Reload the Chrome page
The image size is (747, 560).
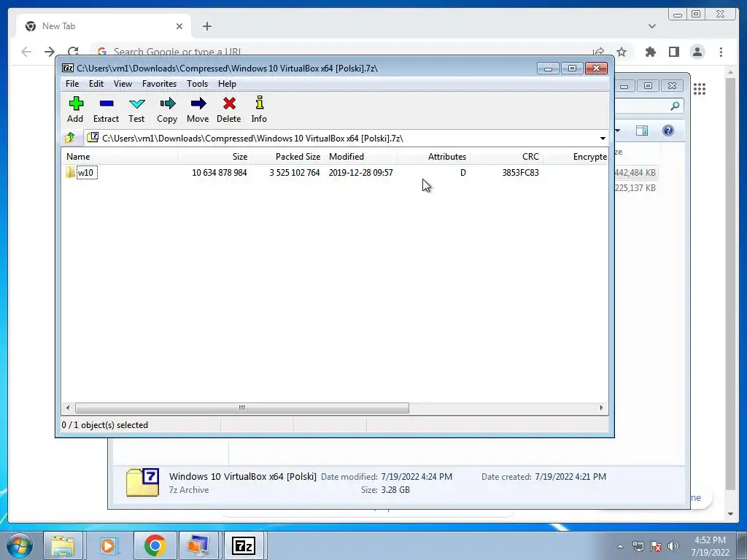click(x=73, y=52)
